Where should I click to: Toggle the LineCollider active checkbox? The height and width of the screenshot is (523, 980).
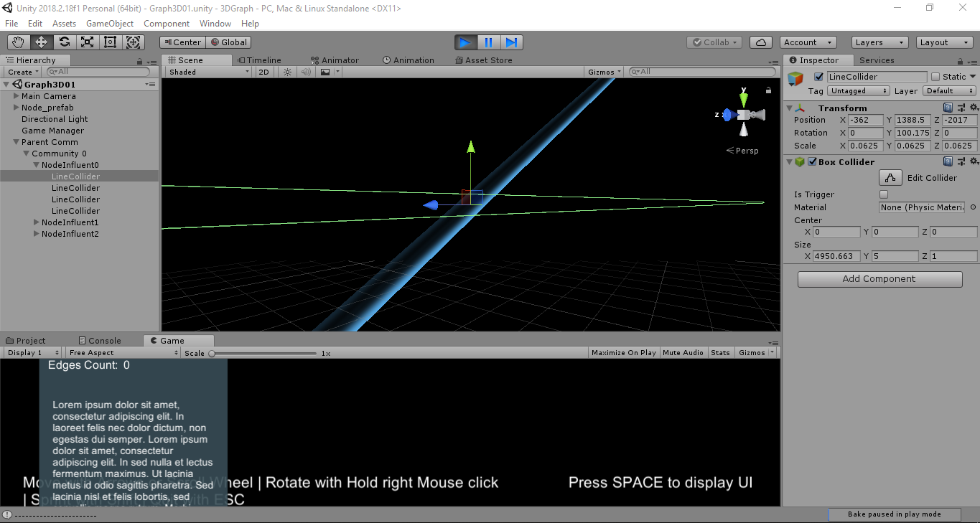[818, 77]
